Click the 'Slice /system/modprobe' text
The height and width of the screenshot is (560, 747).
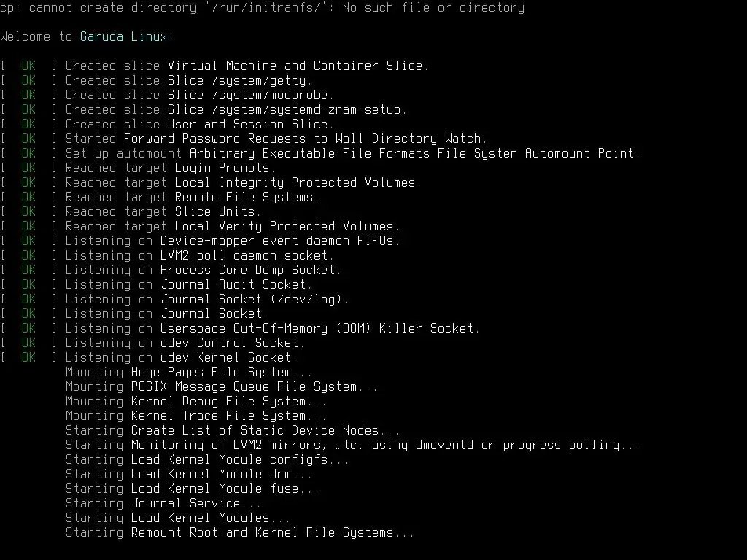point(247,96)
